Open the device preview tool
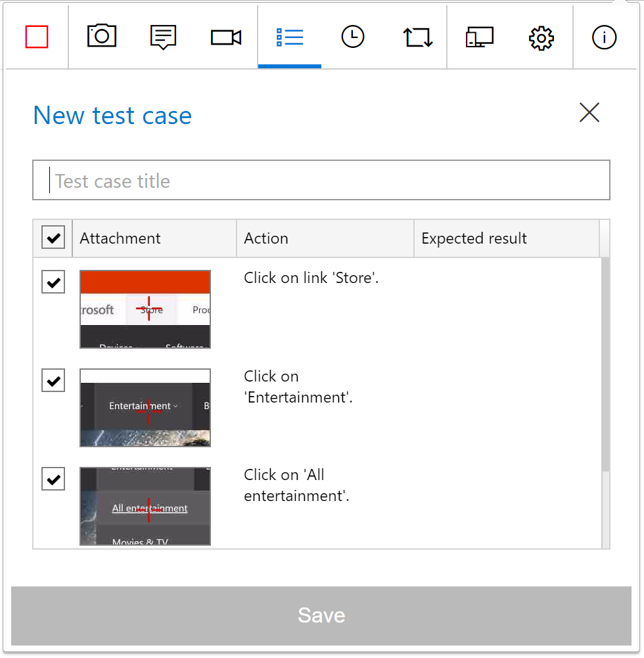Image resolution: width=644 pixels, height=658 pixels. [479, 37]
